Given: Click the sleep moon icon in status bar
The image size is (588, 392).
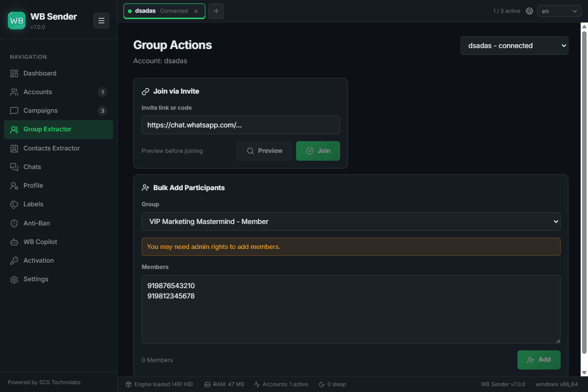Looking at the screenshot, I should (321, 384).
